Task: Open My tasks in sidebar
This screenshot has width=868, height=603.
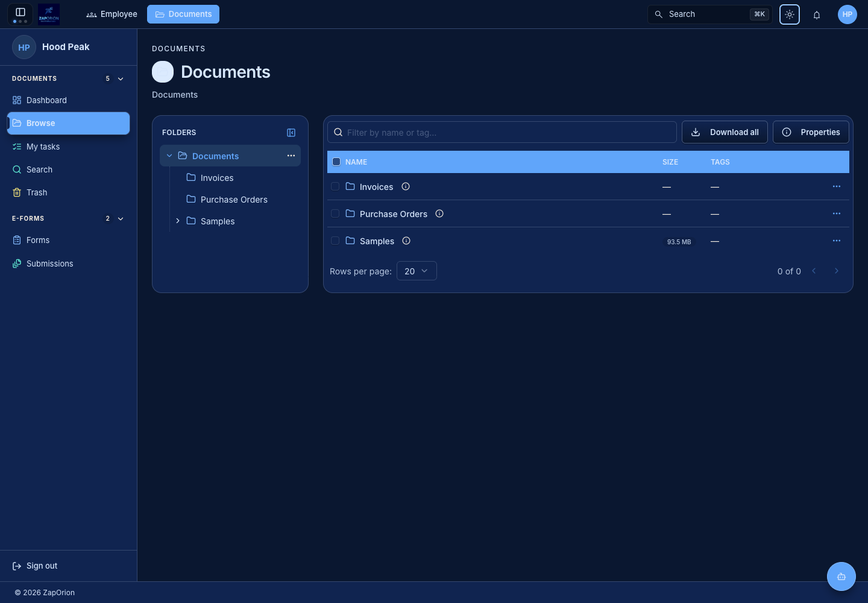Action: 68,147
